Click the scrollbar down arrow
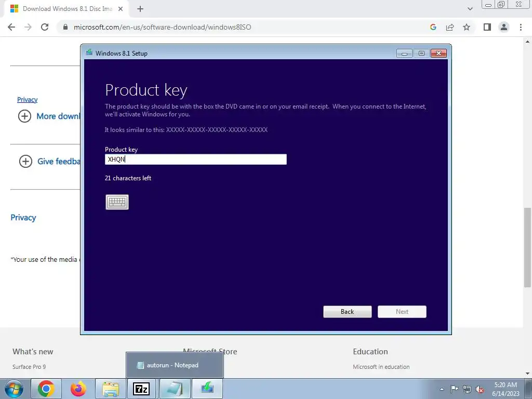Image resolution: width=532 pixels, height=399 pixels. (527, 374)
